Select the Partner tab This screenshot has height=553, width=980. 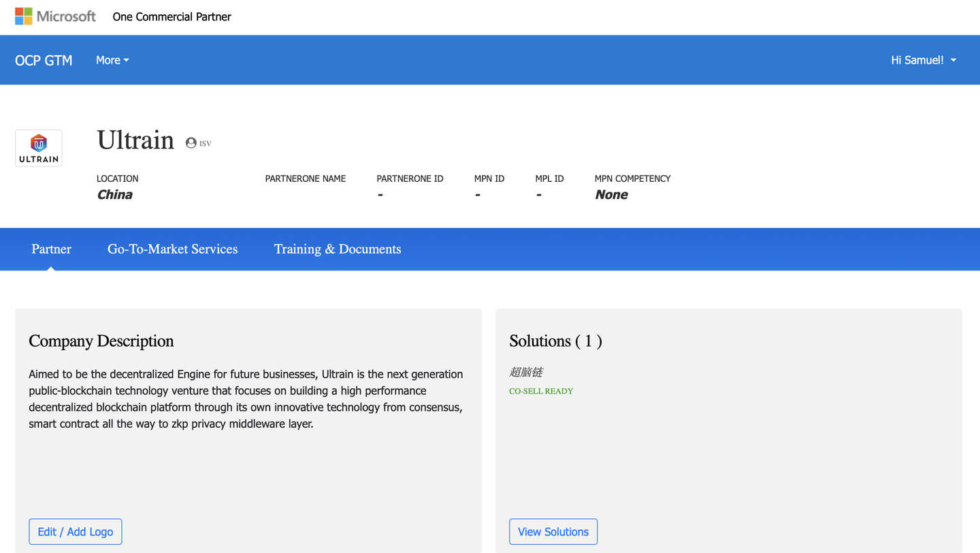click(51, 249)
